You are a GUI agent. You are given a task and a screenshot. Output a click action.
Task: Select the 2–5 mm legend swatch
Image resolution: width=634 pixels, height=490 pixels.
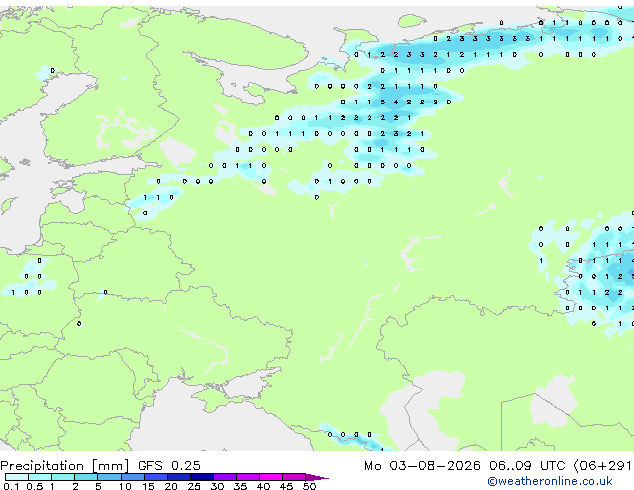[x=86, y=477]
